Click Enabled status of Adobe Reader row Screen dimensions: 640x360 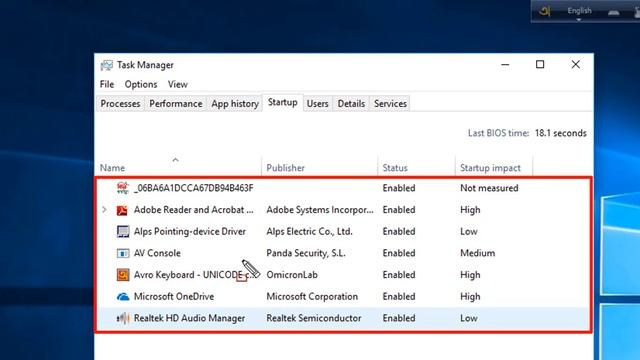pyautogui.click(x=399, y=210)
